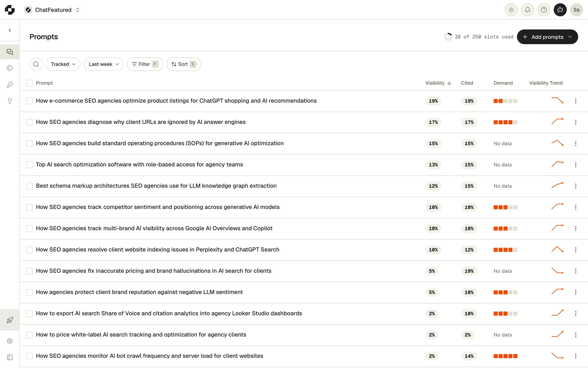
Task: Click the app logo in top-left corner
Action: pyautogui.click(x=10, y=10)
